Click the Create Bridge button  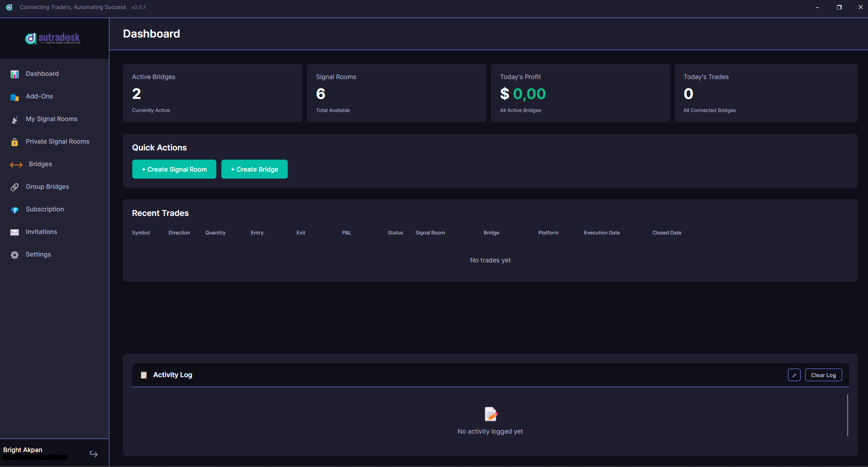[x=255, y=169]
